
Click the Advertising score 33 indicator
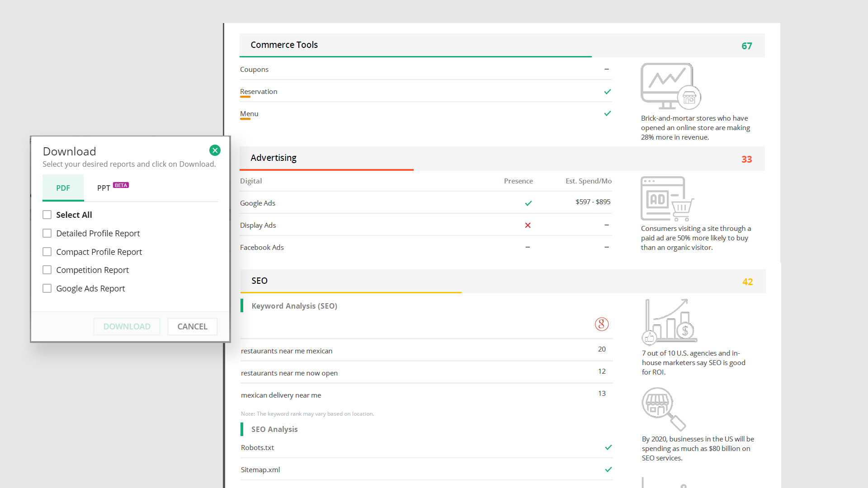(x=746, y=159)
